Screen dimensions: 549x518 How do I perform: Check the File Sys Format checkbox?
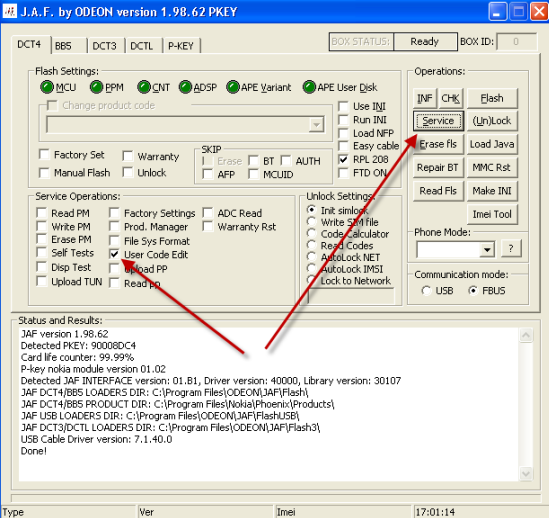tap(114, 241)
